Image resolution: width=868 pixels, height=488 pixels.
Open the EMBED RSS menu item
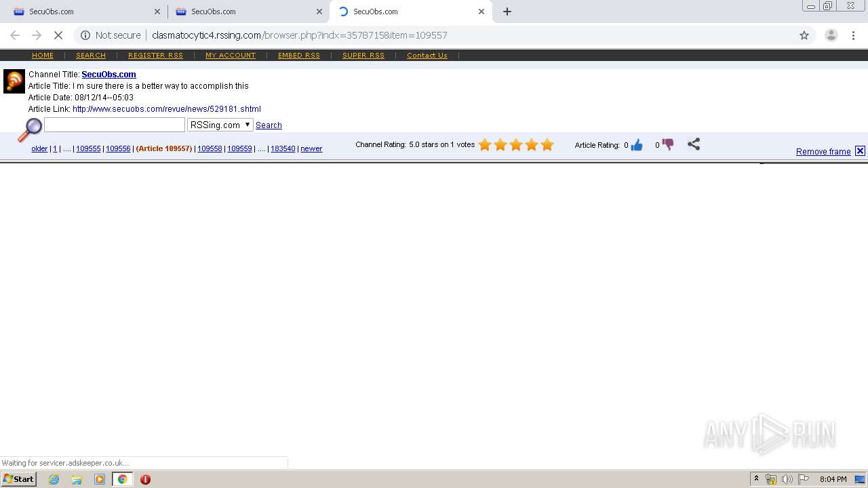299,56
